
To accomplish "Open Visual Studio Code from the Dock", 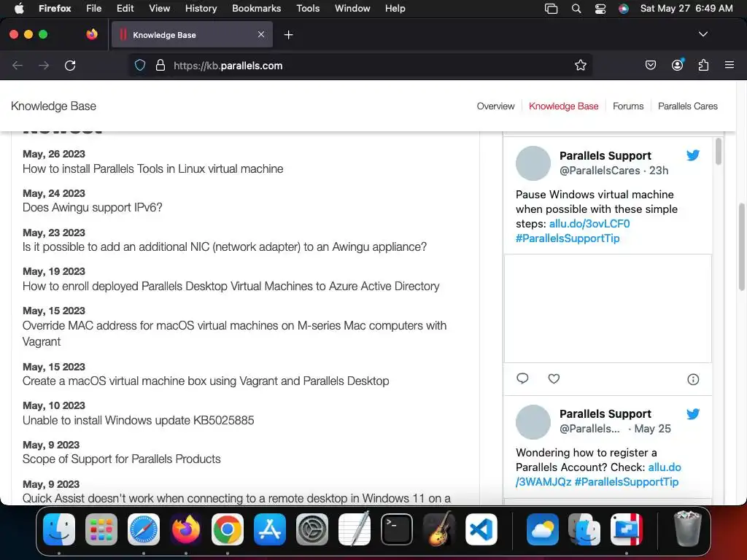I will [x=481, y=529].
